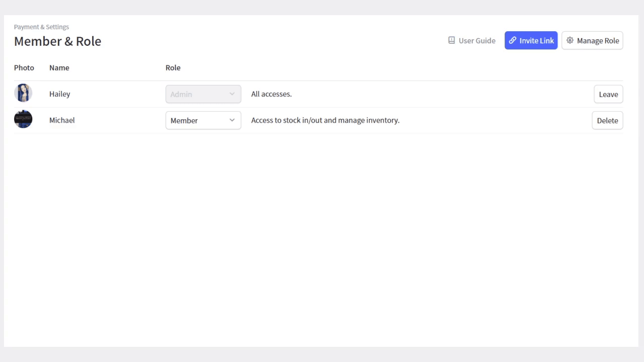Click the gear icon inside Manage Role button

(570, 40)
